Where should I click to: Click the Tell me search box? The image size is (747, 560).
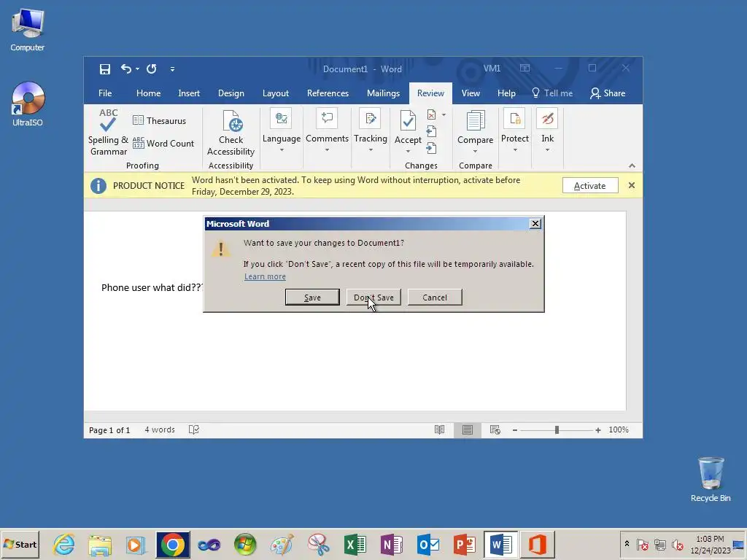click(552, 93)
